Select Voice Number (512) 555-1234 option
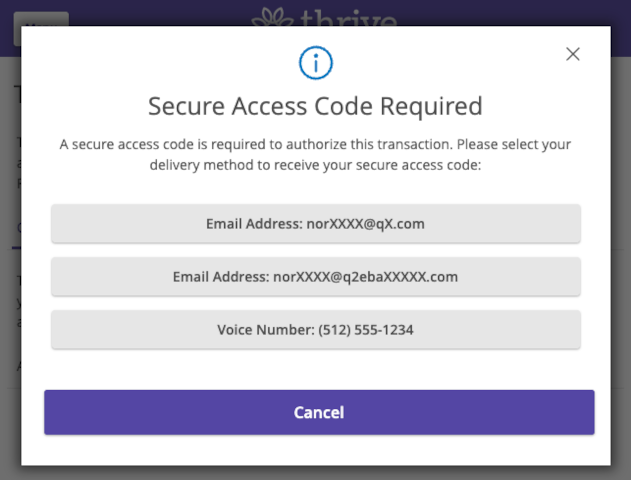This screenshot has width=631, height=480. pyautogui.click(x=316, y=330)
